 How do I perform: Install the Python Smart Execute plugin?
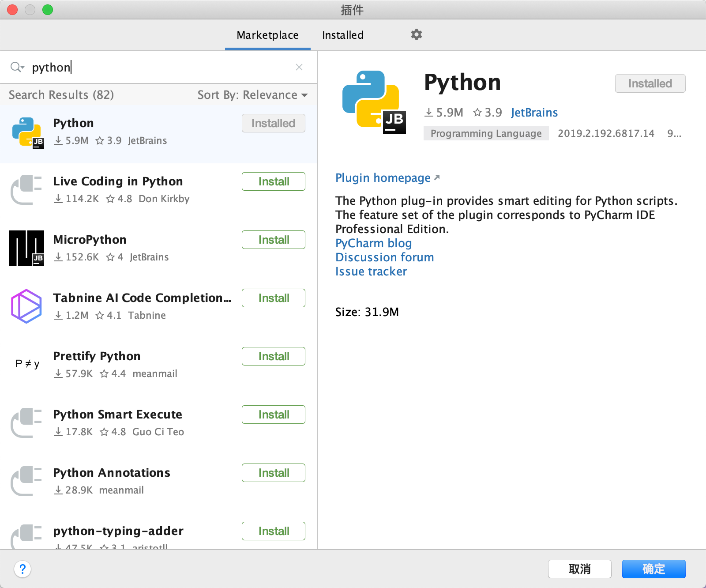[274, 415]
